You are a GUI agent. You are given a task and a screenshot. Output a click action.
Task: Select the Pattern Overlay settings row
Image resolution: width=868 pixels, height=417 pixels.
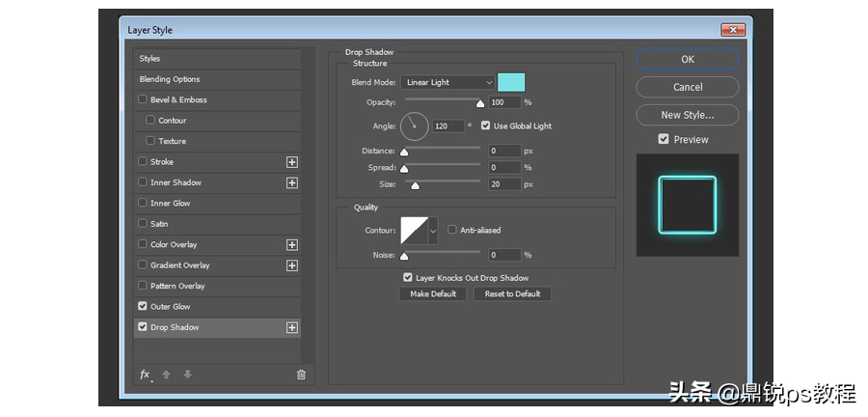217,287
